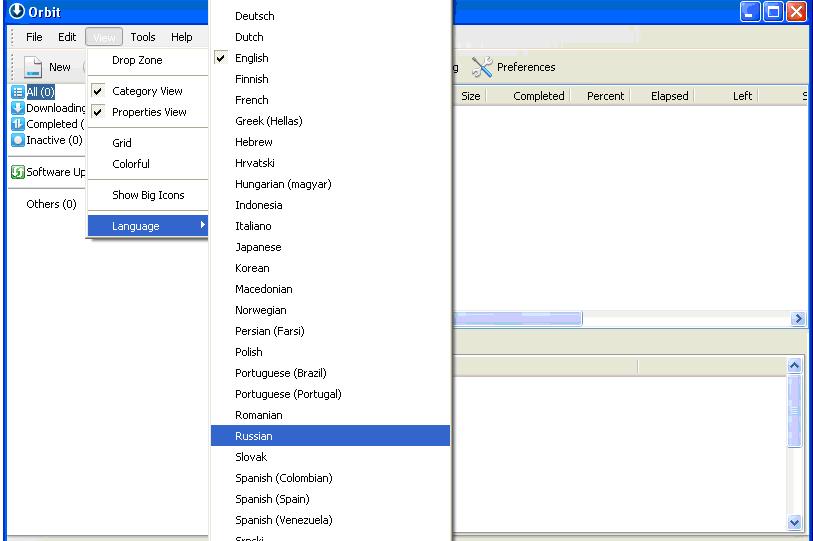Switch language to Deutsch
Screen dimensions: 813x541
[x=330, y=16]
